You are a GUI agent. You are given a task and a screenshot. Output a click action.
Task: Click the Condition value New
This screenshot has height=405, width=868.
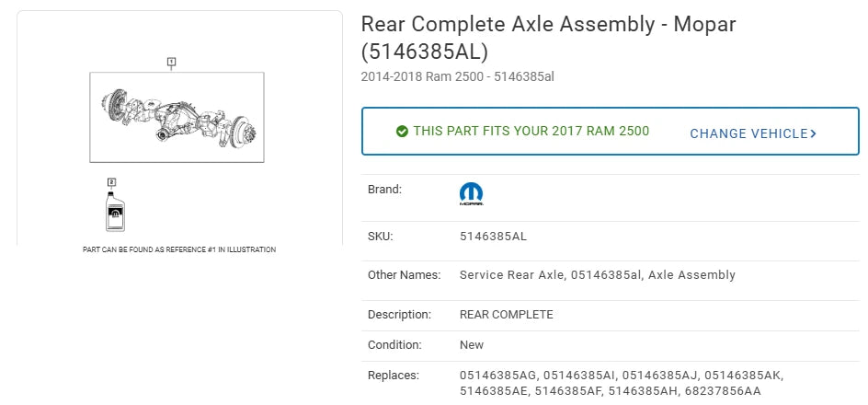click(472, 344)
